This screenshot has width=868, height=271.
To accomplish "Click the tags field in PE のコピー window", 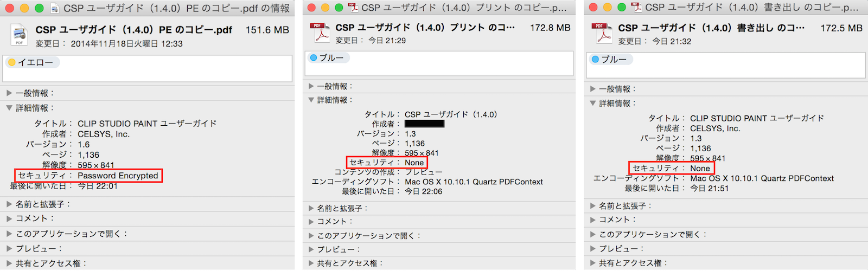I will 148,69.
